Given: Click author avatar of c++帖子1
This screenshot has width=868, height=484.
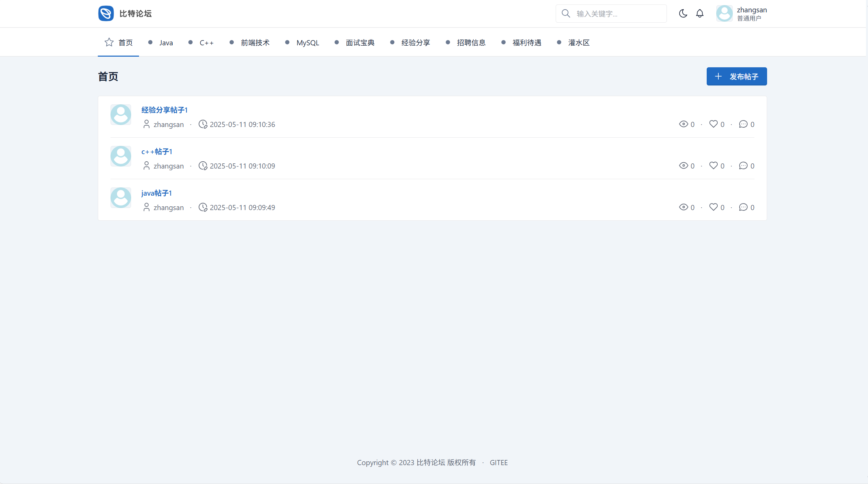Looking at the screenshot, I should pyautogui.click(x=121, y=156).
